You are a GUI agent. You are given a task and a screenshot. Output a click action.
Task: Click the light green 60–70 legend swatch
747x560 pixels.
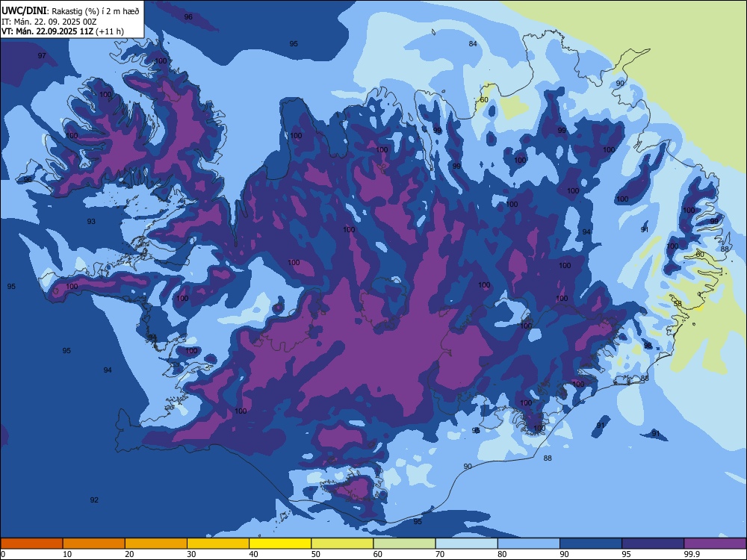[x=404, y=544]
